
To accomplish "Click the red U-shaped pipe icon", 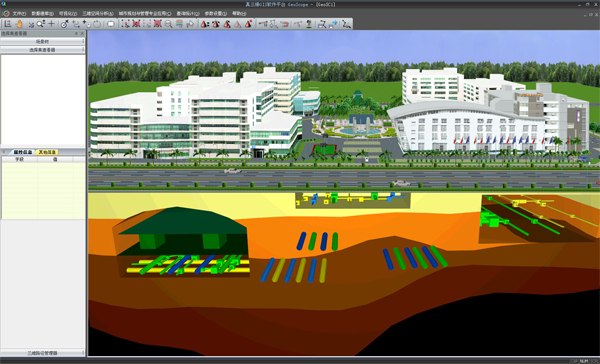I will [x=285, y=24].
